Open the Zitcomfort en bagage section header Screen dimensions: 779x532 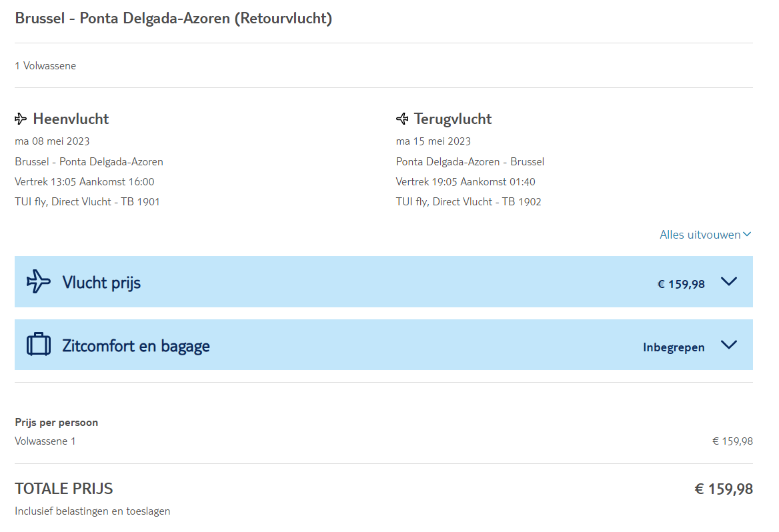136,346
